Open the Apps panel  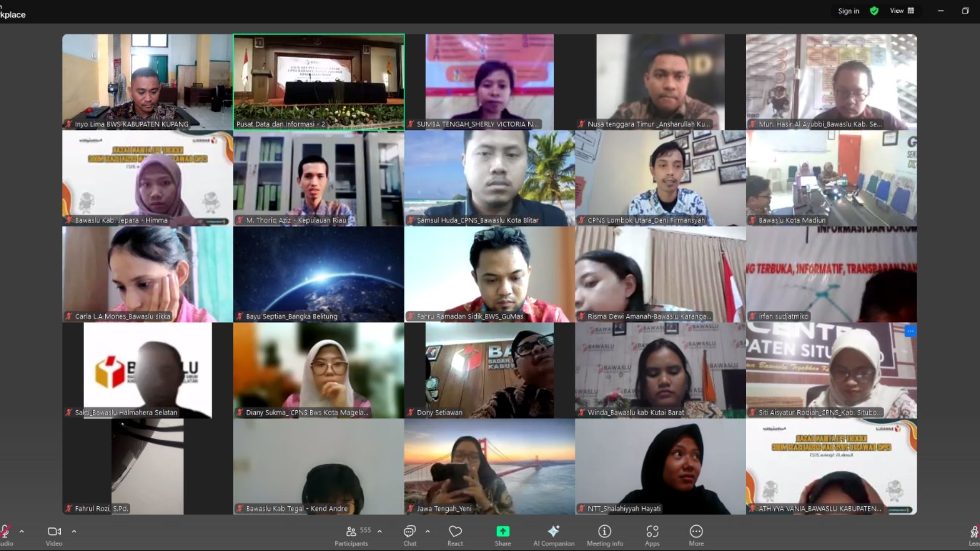click(x=652, y=536)
